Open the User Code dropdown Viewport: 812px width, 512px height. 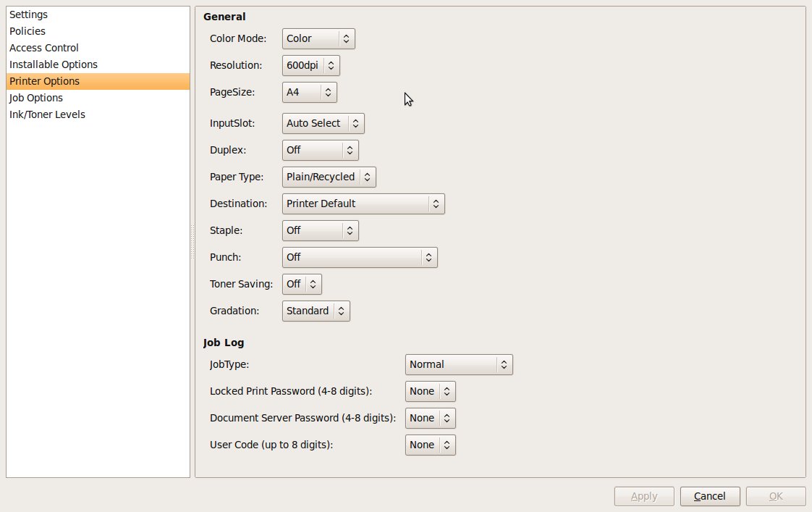[x=430, y=445]
